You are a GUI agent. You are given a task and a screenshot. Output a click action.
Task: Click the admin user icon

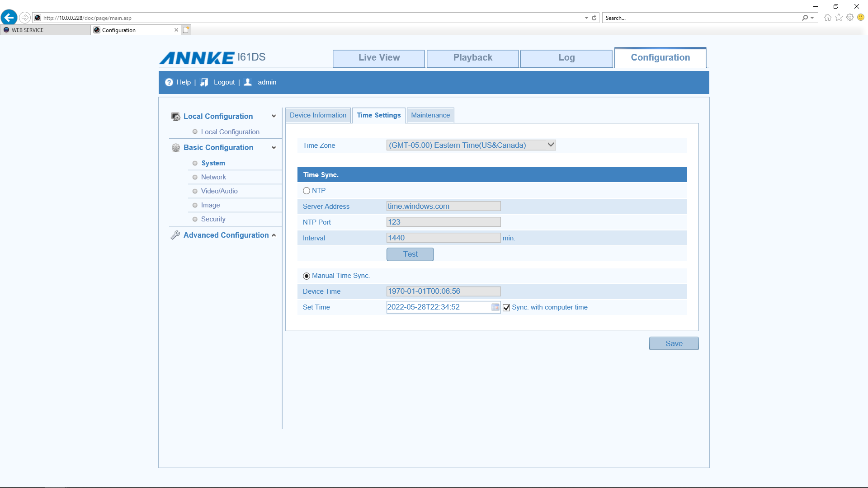[248, 82]
